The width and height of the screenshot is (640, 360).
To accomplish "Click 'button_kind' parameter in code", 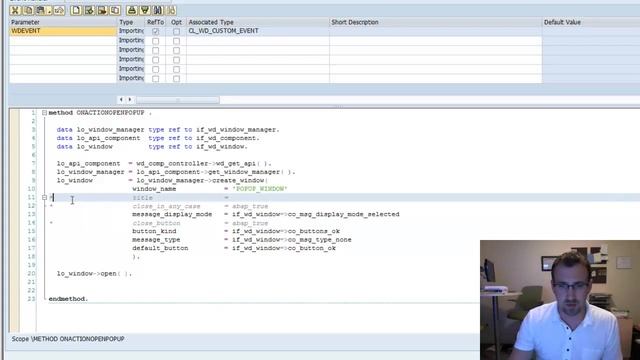I will [154, 231].
